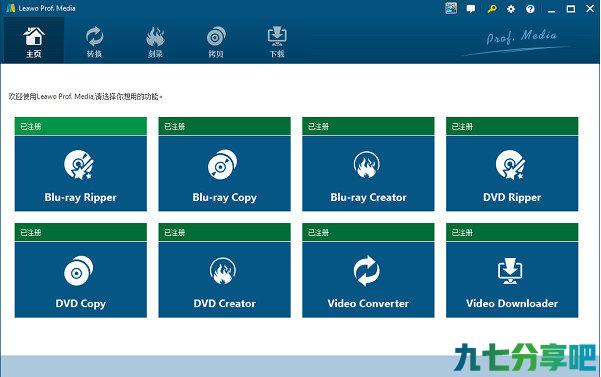Screen dimensions: 601x377
Task: Click 已注册 banner above DVD Copy
Action: click(80, 232)
